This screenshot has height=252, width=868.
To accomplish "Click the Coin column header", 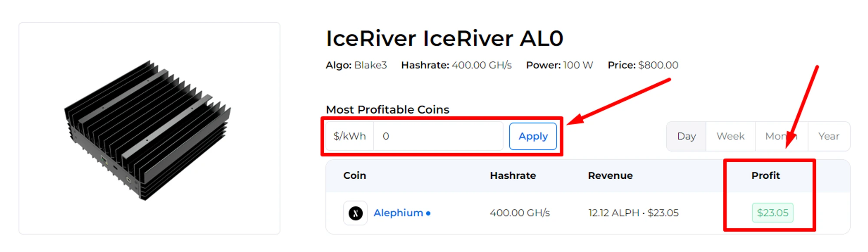I will (x=355, y=176).
